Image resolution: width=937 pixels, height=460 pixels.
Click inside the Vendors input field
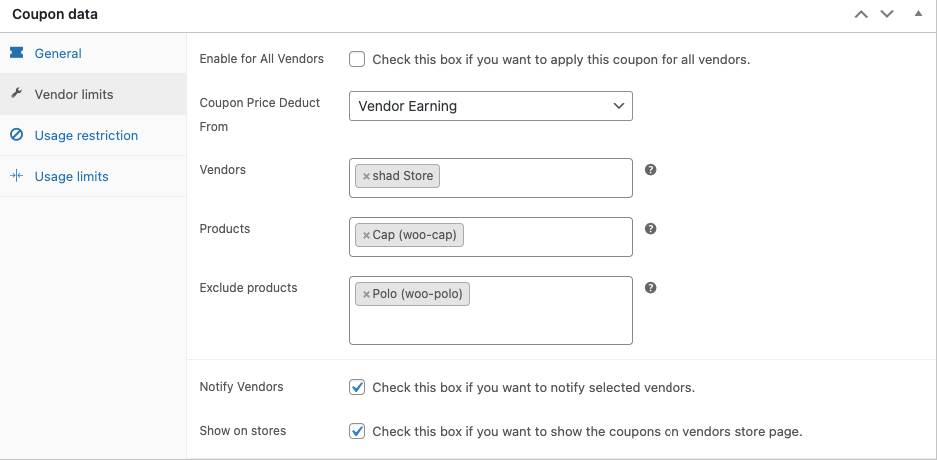(x=491, y=178)
